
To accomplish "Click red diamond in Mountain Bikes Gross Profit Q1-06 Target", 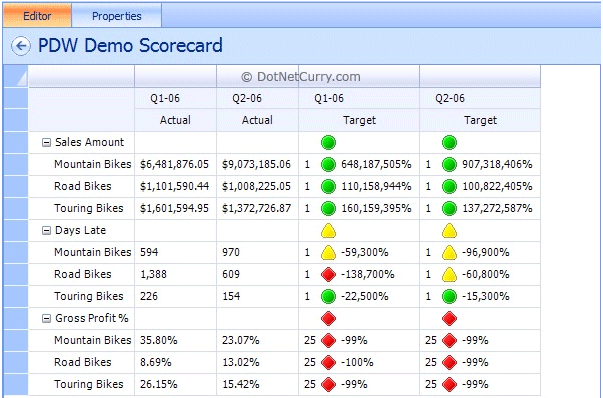I will tap(328, 340).
